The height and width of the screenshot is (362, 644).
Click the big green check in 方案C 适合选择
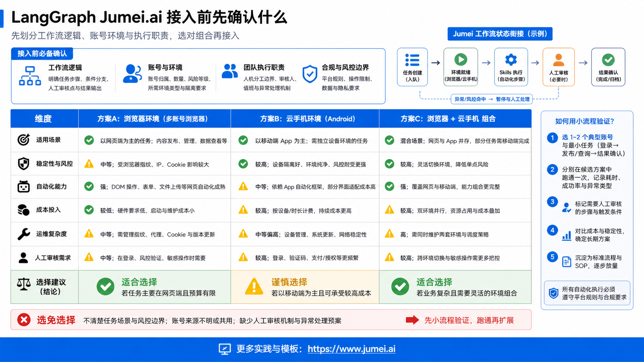(400, 287)
